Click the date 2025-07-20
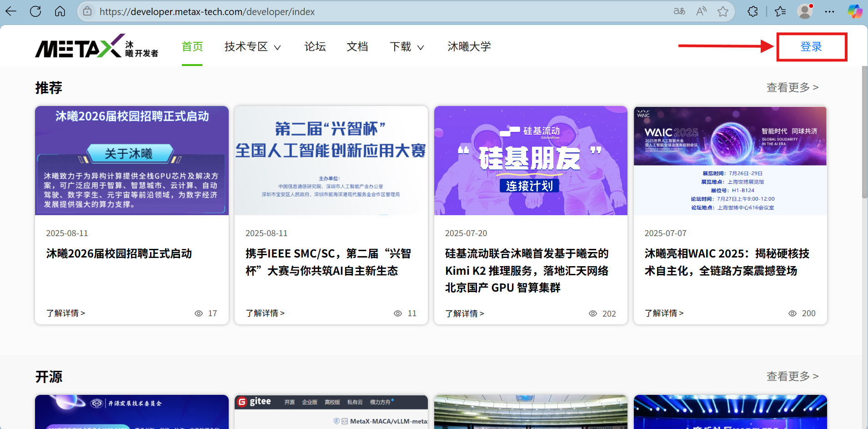This screenshot has width=868, height=429. [466, 233]
